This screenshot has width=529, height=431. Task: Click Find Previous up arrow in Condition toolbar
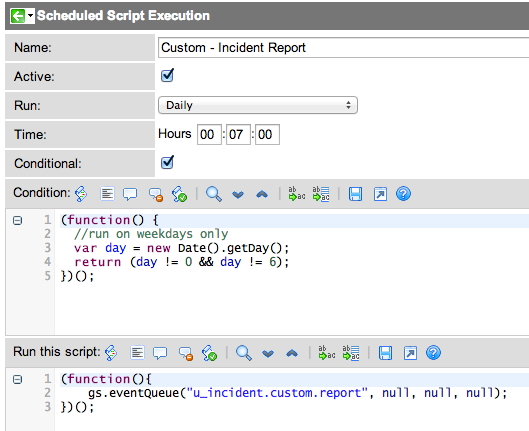pos(262,194)
